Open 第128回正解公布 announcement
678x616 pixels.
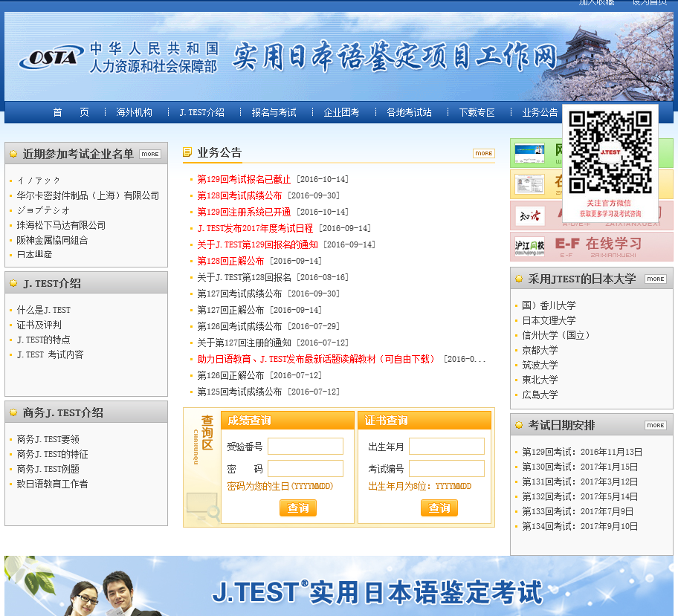pyautogui.click(x=230, y=261)
